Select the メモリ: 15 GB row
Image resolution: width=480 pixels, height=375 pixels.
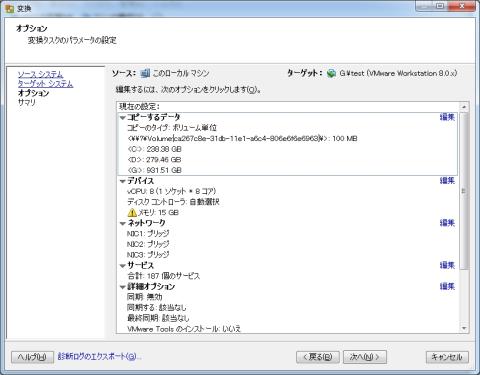(158, 212)
